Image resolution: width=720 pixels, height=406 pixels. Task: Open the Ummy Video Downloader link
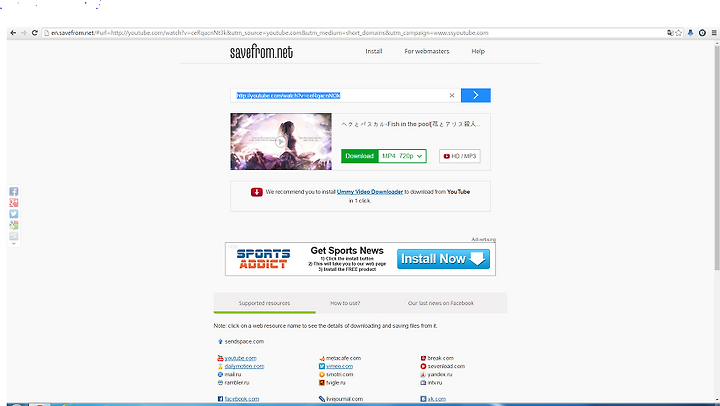tap(370, 192)
